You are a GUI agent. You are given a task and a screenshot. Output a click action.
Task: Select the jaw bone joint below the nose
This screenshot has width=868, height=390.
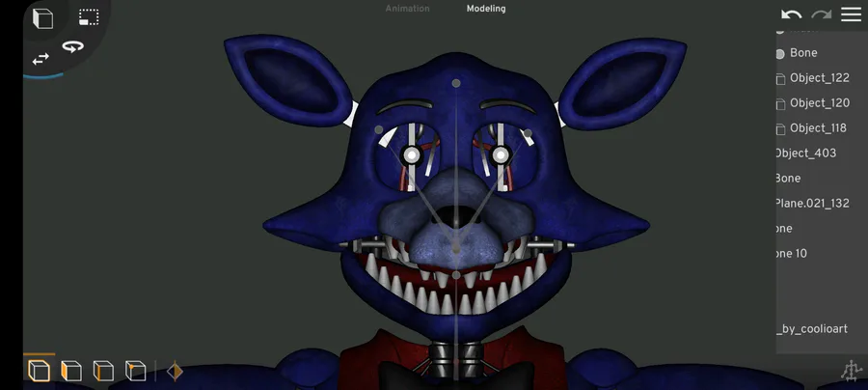pos(455,275)
